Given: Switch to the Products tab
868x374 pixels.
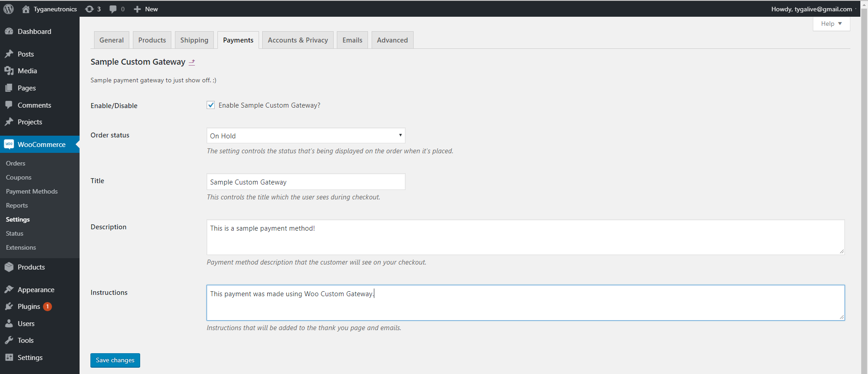Looking at the screenshot, I should (152, 40).
